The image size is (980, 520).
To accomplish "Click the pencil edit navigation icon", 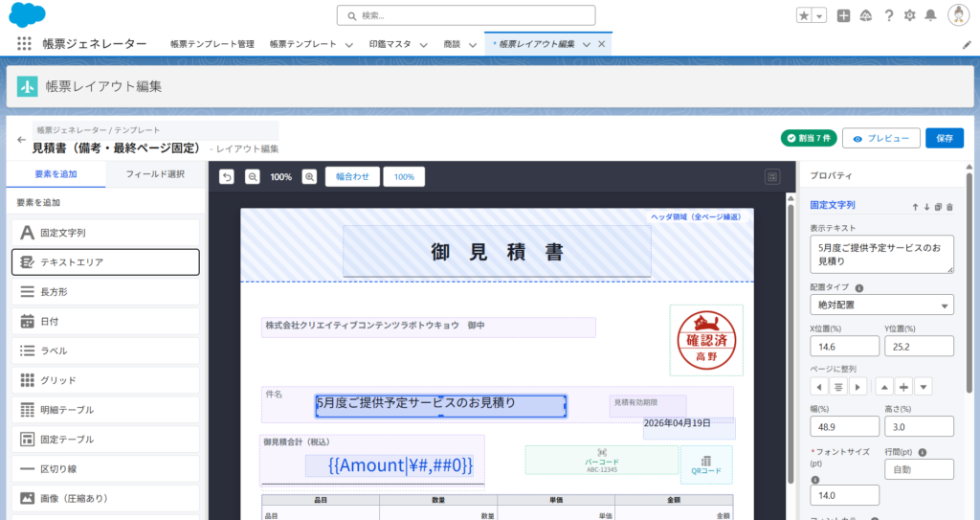I will point(967,45).
